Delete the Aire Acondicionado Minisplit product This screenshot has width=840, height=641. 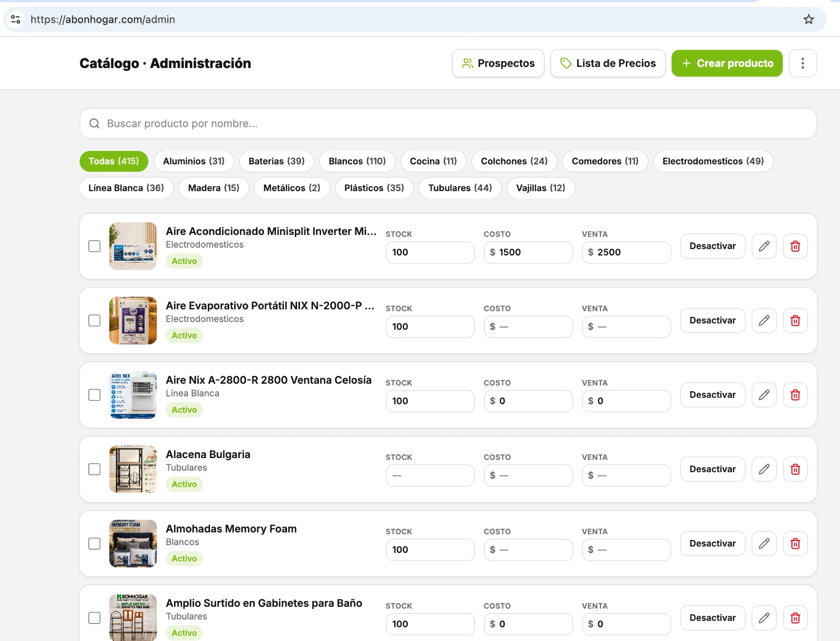click(795, 246)
